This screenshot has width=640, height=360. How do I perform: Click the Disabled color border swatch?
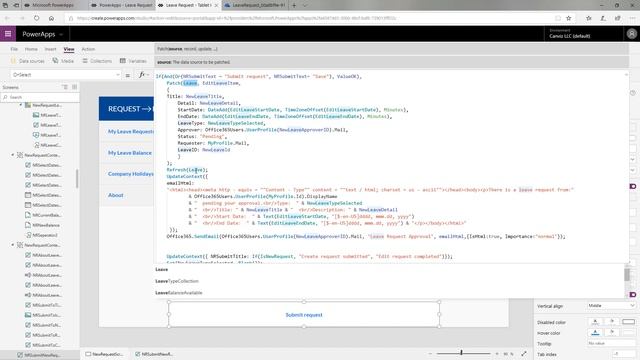629,322
